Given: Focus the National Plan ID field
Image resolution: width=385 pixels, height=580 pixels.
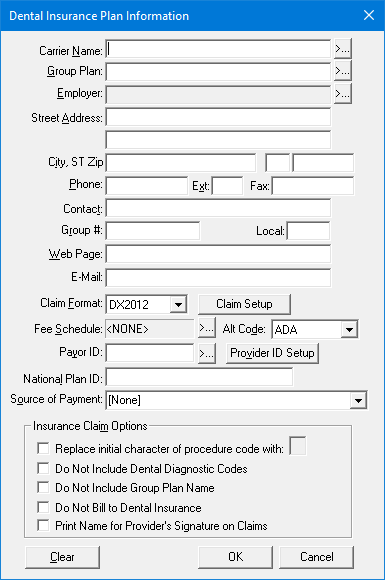Looking at the screenshot, I should (199, 378).
